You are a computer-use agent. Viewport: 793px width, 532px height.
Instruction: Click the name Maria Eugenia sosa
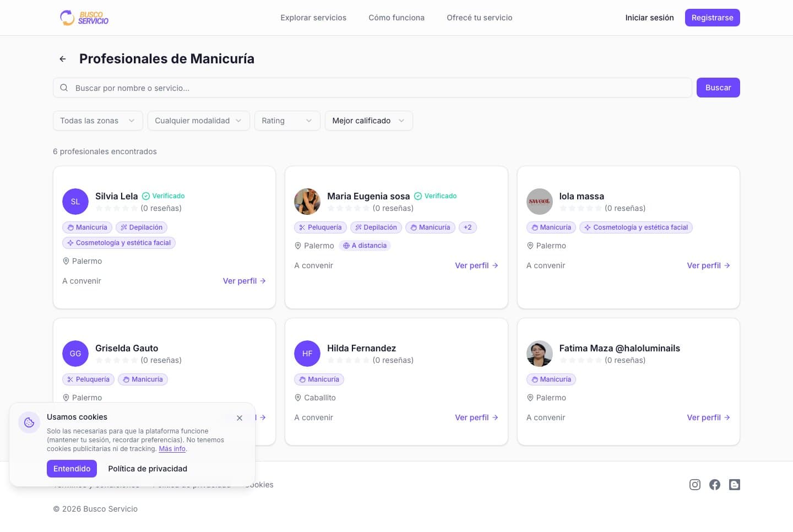tap(368, 196)
